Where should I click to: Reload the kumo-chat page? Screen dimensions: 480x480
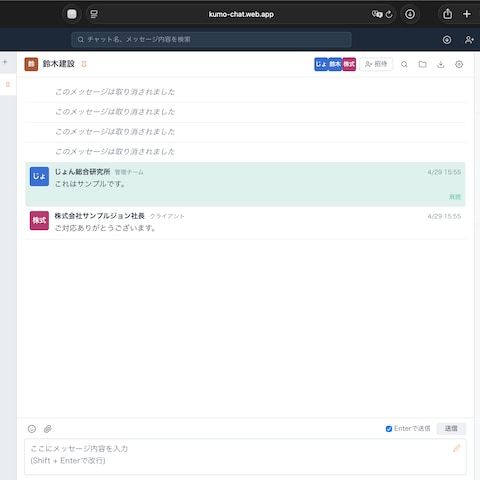[389, 14]
